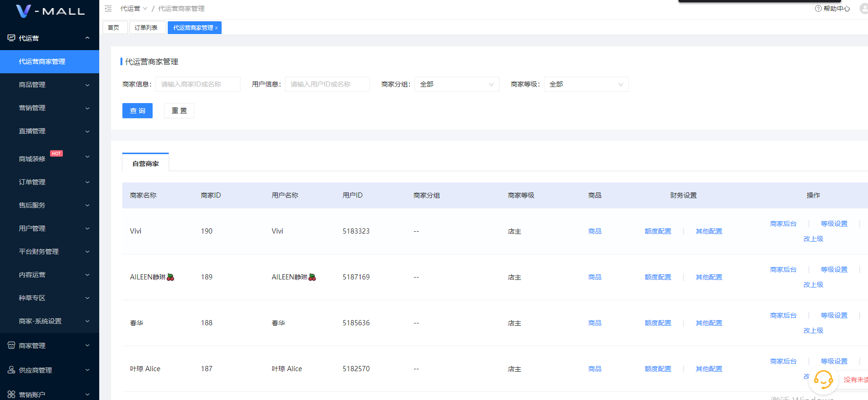Open 等级设置 for 春华
Screen dimensions: 868x400
[834, 315]
